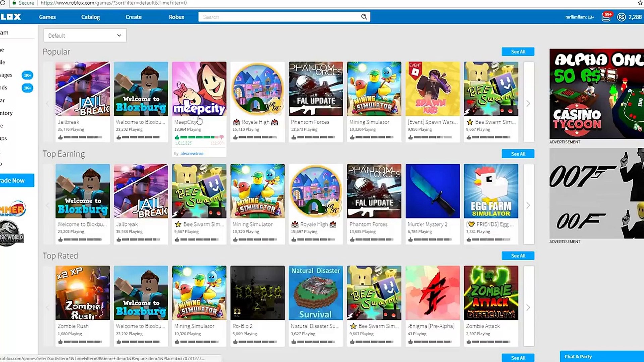Click MeepCity pink thumbs-down icon
This screenshot has height=362, width=644.
point(221,137)
